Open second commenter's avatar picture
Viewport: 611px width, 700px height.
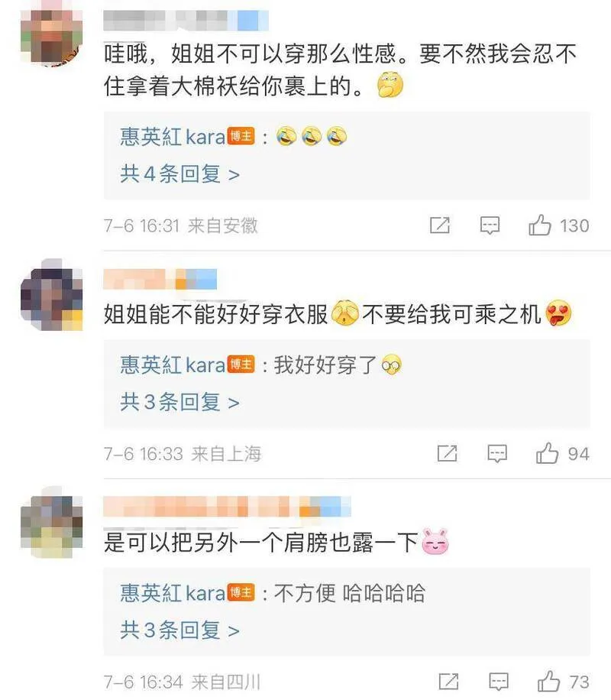[52, 295]
